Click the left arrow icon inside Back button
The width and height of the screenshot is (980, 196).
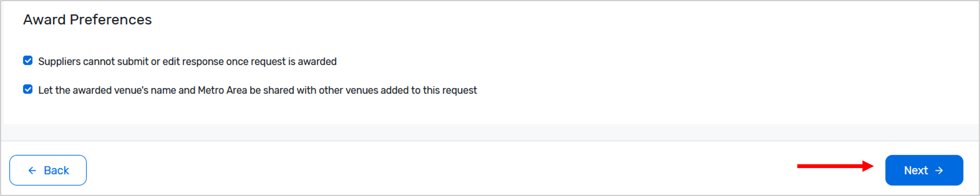point(32,171)
